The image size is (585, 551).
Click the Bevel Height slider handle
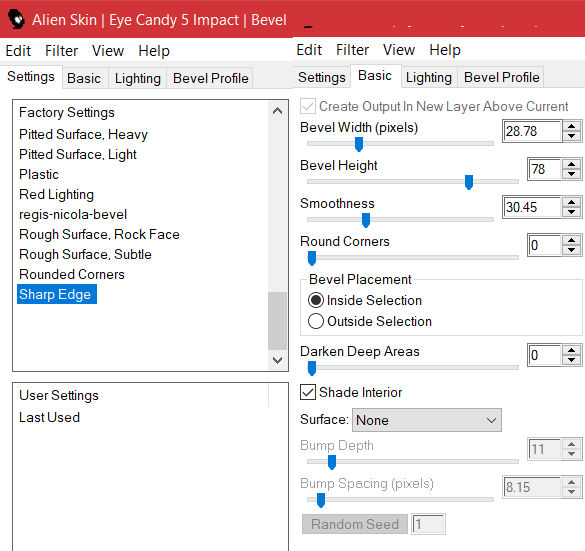(469, 182)
